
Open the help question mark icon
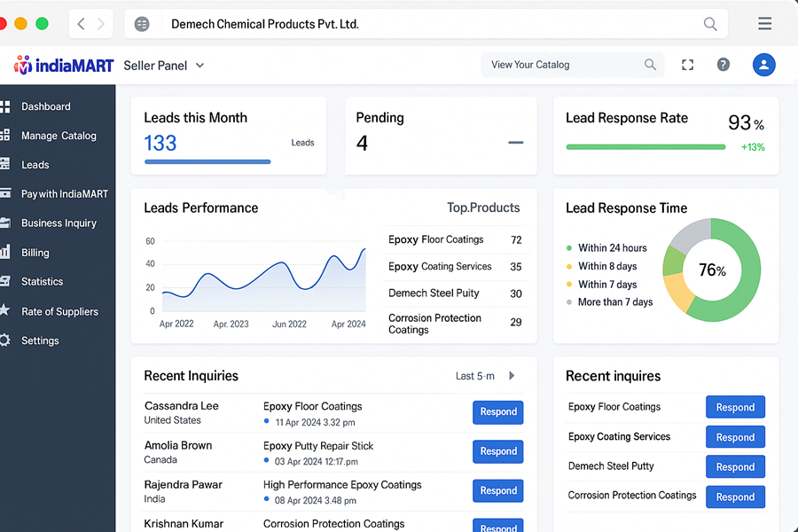724,65
